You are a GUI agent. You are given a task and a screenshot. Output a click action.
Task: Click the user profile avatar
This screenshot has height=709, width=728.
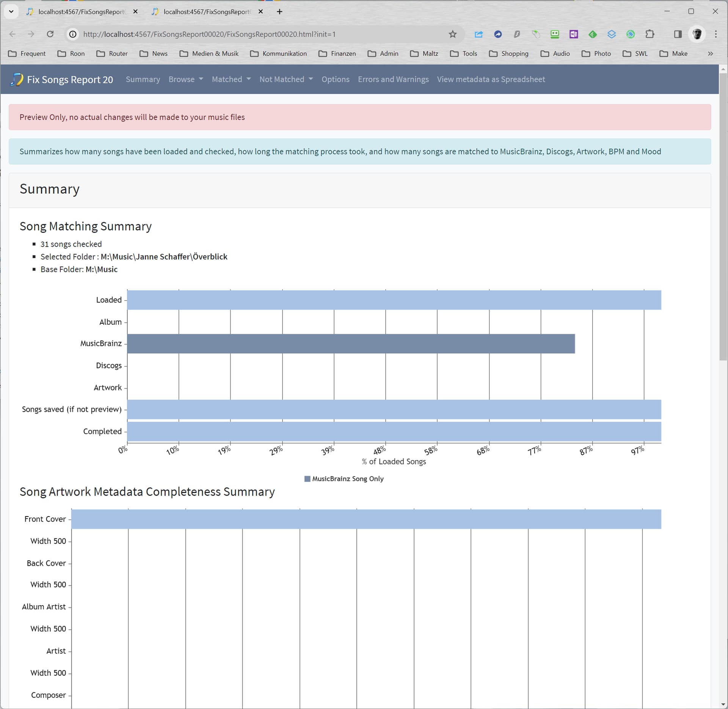(697, 34)
